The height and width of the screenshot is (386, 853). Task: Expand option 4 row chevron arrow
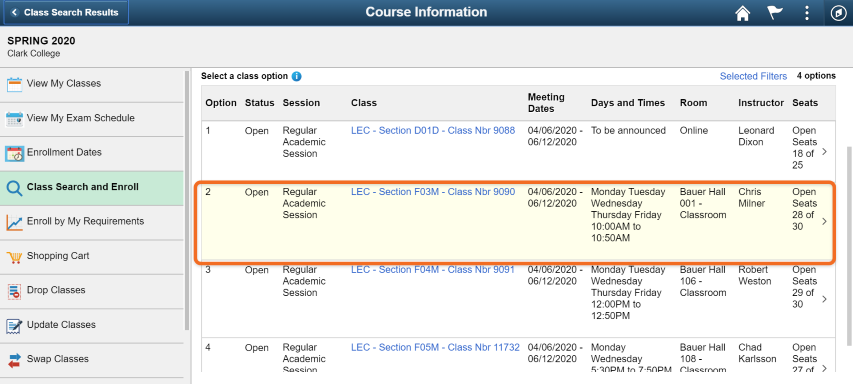[x=824, y=368]
